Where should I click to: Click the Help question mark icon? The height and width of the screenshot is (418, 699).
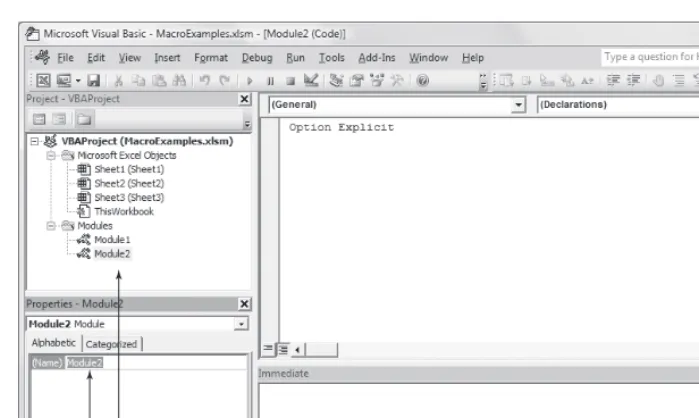click(x=423, y=81)
